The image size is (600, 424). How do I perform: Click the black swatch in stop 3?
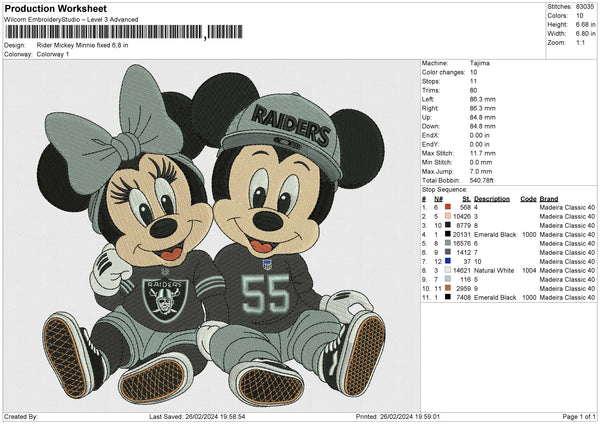coord(448,225)
